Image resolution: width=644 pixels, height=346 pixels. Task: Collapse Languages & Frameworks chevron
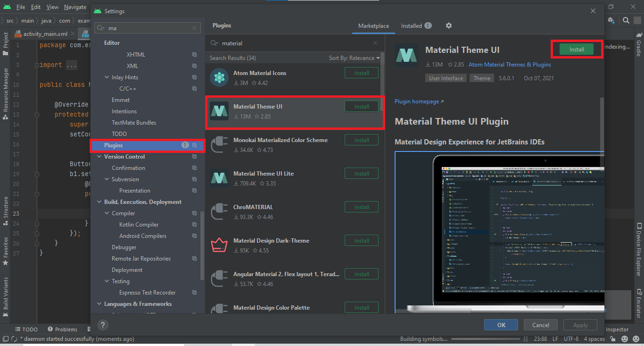[99, 304]
